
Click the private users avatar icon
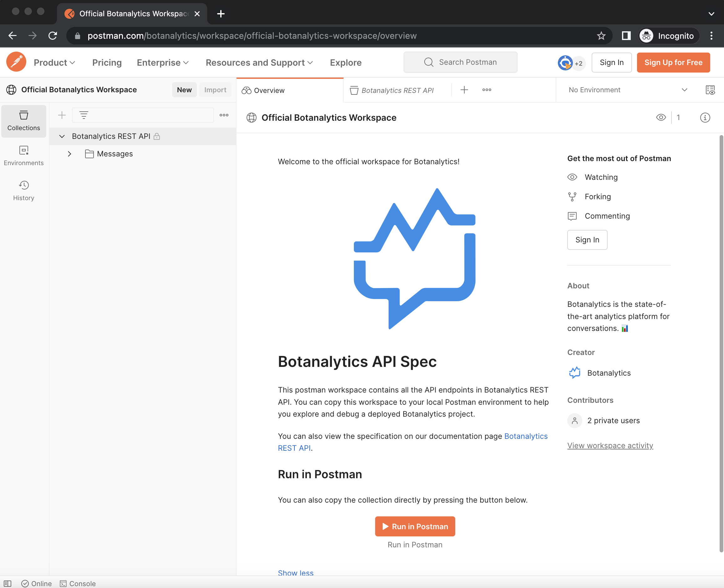tap(574, 420)
